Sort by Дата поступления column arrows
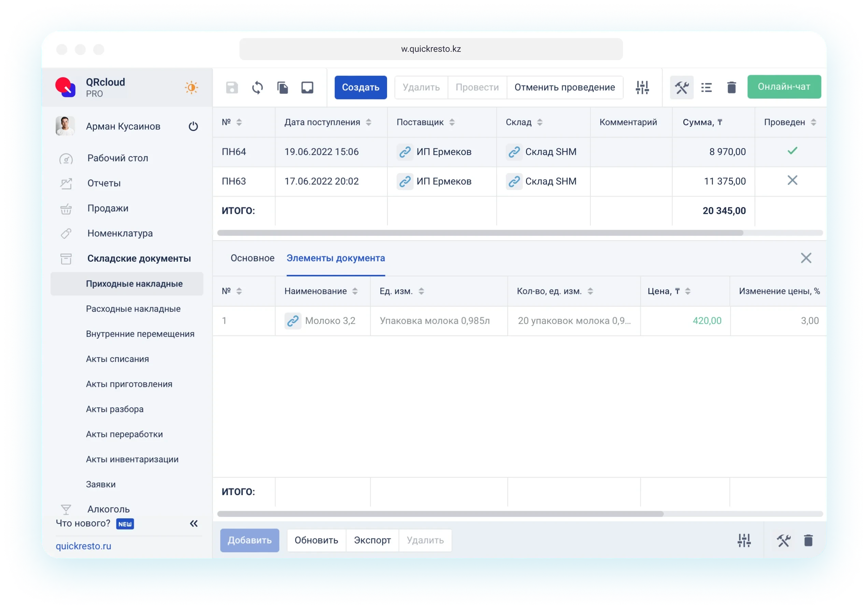 point(368,122)
